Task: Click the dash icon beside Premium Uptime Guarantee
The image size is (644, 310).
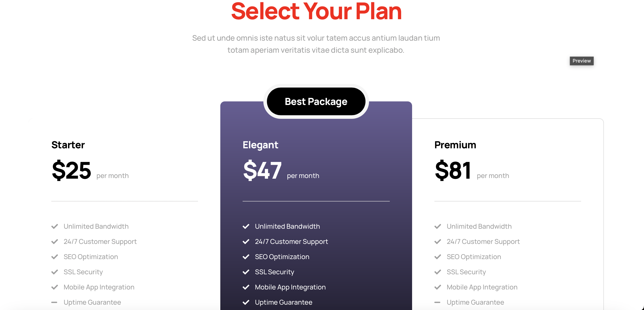Action: pyautogui.click(x=438, y=302)
